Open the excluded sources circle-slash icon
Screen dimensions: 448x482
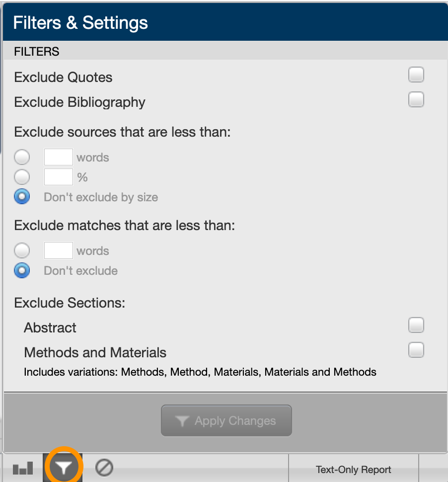coord(104,468)
